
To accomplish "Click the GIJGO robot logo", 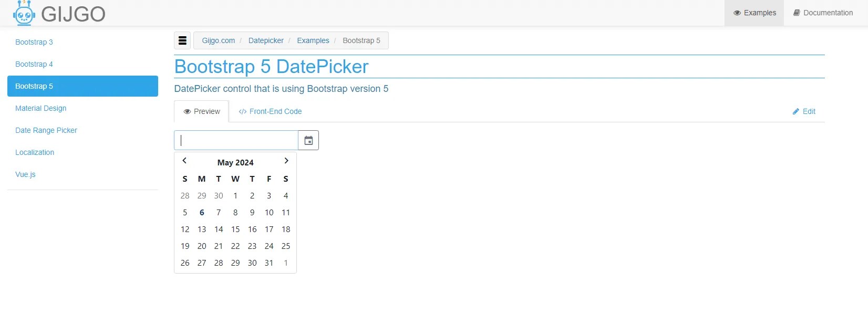I will click(24, 13).
